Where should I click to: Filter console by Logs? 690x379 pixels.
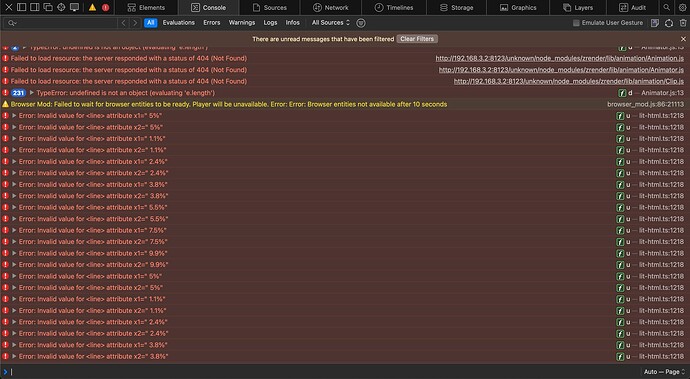[270, 23]
